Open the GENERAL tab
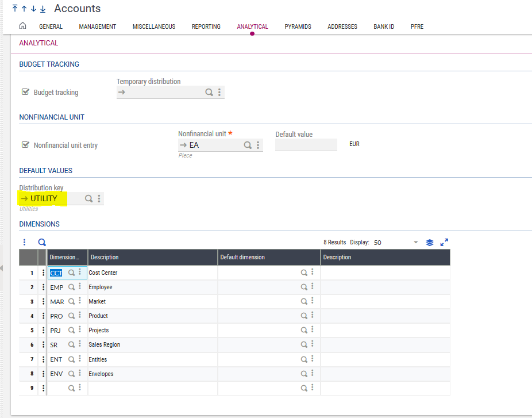Image resolution: width=532 pixels, height=418 pixels. (51, 26)
